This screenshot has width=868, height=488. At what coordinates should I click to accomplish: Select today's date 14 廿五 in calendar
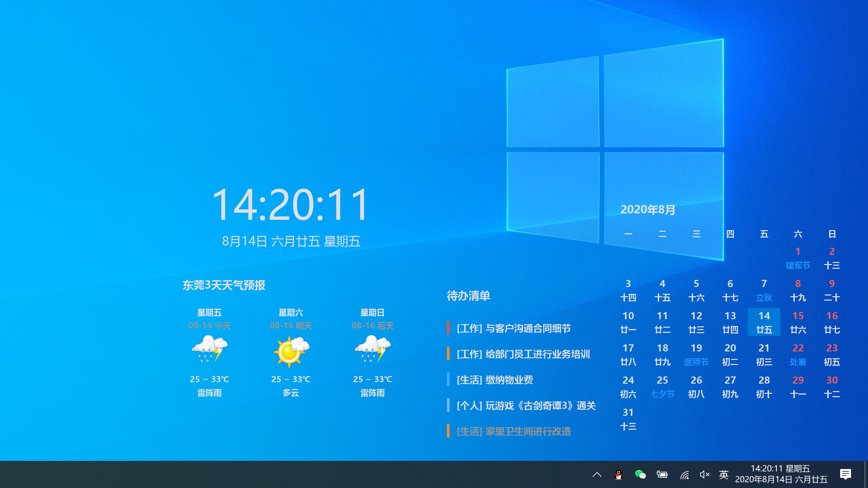(764, 322)
